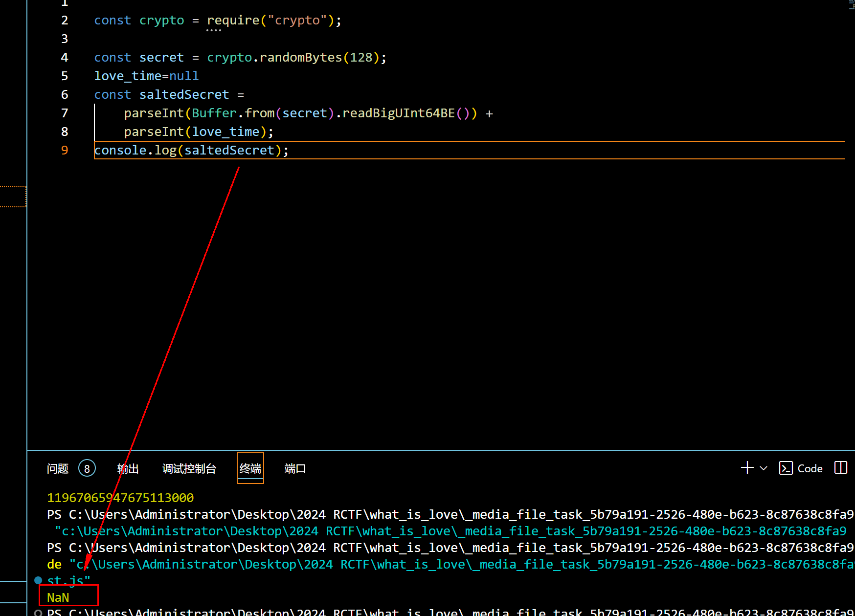Create a new terminal with plus icon
The image size is (855, 616).
click(747, 468)
